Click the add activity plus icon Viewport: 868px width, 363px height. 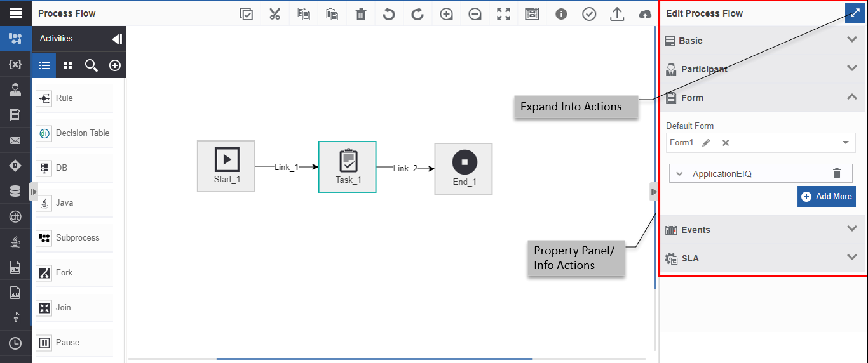tap(115, 65)
